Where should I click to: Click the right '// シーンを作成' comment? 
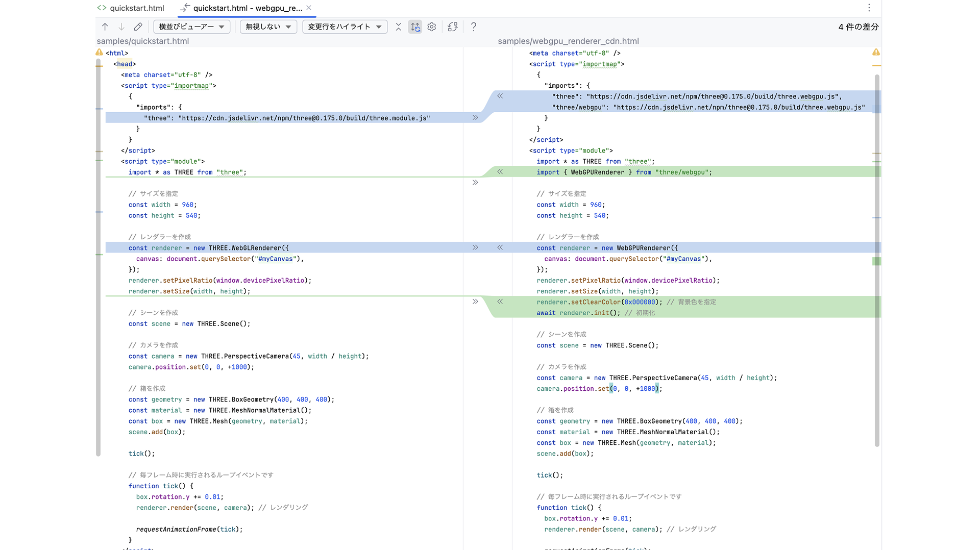pyautogui.click(x=561, y=334)
